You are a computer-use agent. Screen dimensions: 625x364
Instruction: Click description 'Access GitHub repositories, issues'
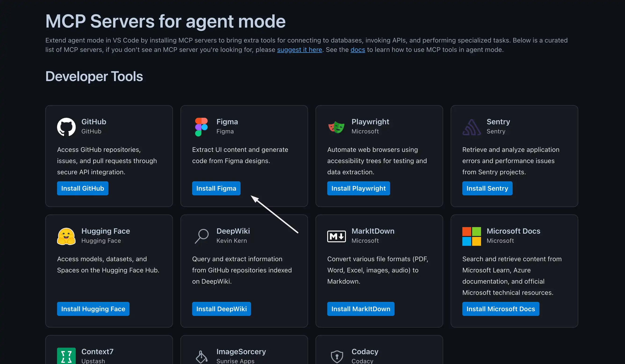coord(107,161)
